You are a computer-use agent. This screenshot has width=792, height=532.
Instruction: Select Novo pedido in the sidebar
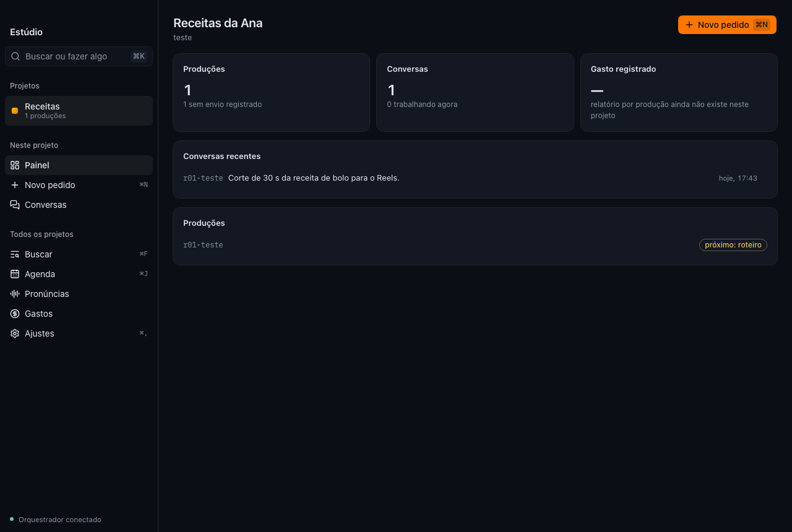pyautogui.click(x=79, y=185)
